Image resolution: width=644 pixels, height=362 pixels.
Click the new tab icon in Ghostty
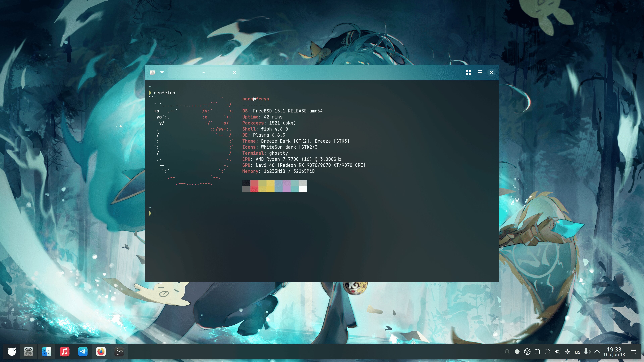pos(152,72)
